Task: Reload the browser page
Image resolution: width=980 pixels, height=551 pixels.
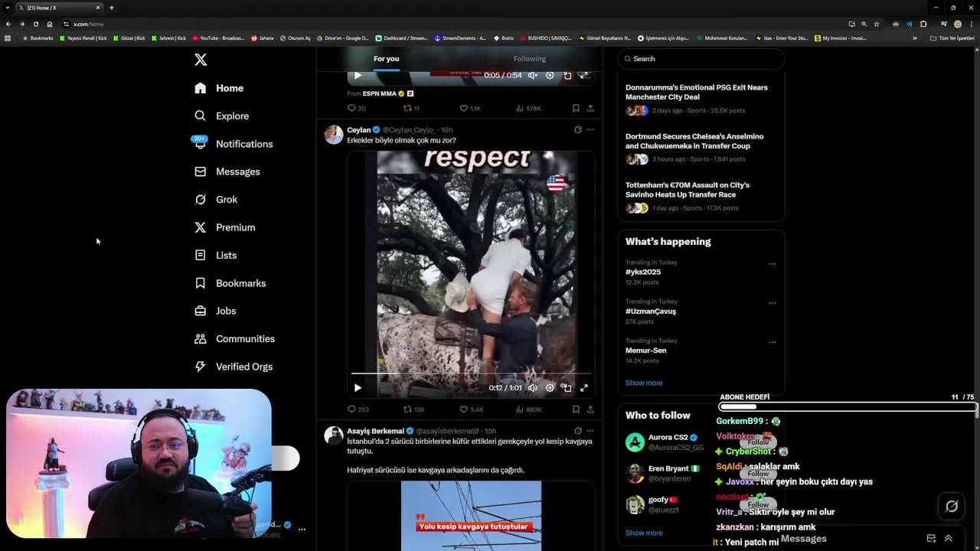Action: pos(35,24)
